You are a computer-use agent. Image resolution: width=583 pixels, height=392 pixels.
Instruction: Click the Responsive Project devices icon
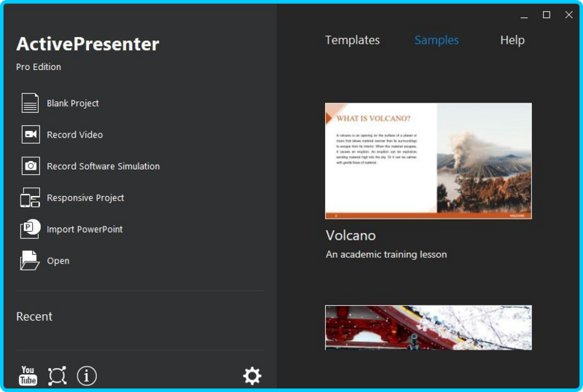pos(30,197)
